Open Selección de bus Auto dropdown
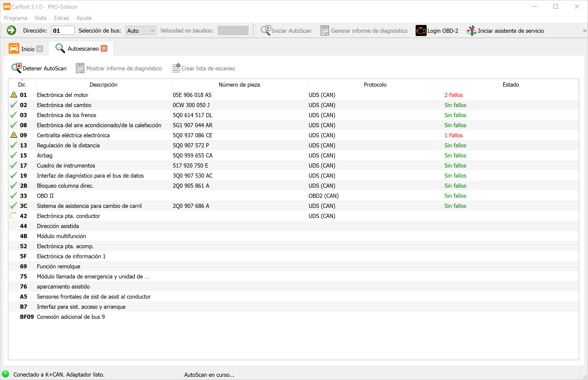 coord(141,31)
